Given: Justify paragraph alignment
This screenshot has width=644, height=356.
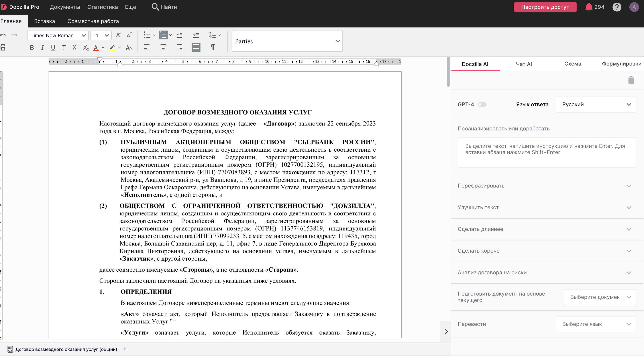Looking at the screenshot, I should tap(196, 47).
